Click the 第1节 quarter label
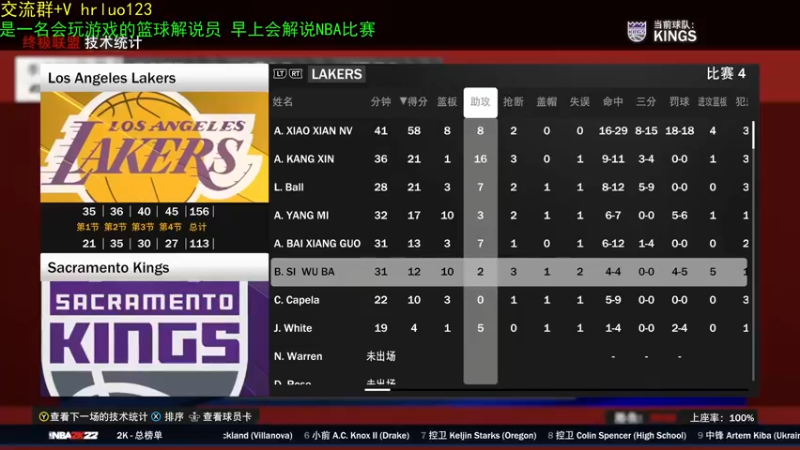 (88, 227)
